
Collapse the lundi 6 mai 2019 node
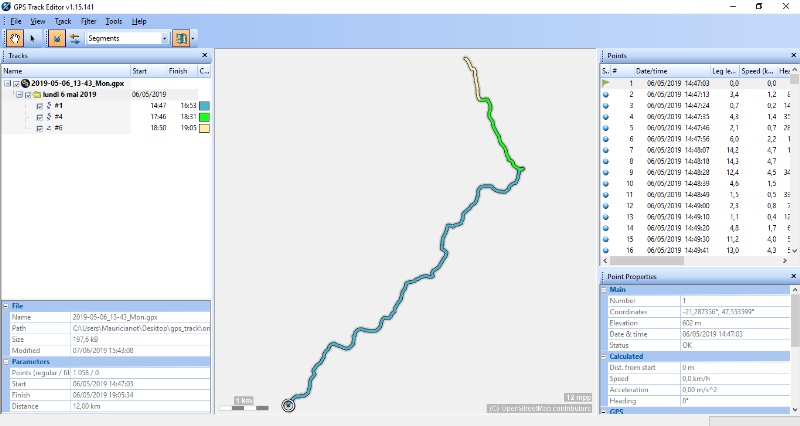click(19, 94)
